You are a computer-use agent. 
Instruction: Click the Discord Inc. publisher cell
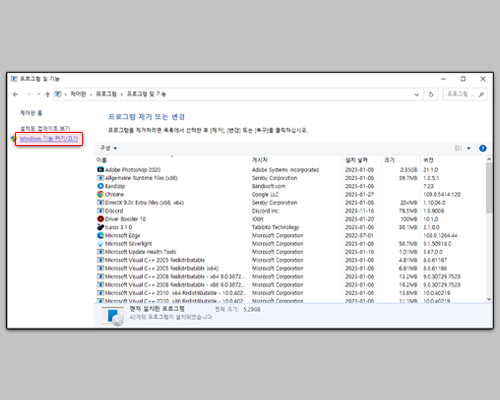coord(266,211)
